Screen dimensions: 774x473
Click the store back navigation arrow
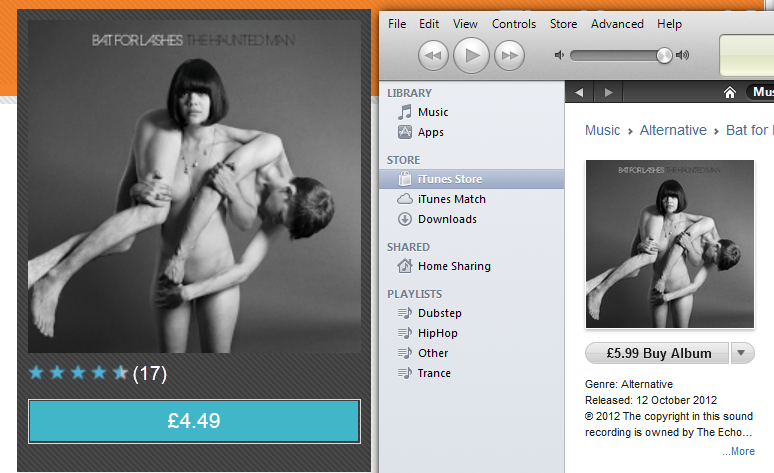[x=580, y=92]
